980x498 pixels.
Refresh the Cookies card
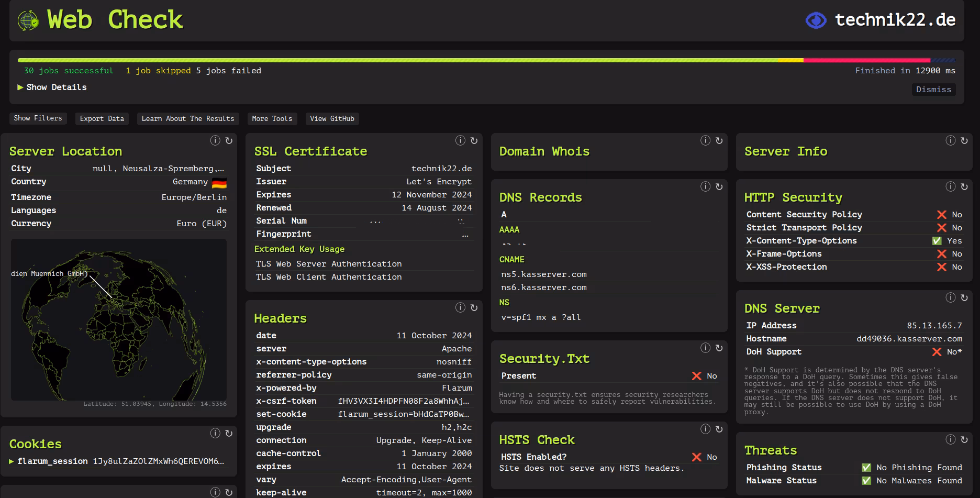point(229,433)
